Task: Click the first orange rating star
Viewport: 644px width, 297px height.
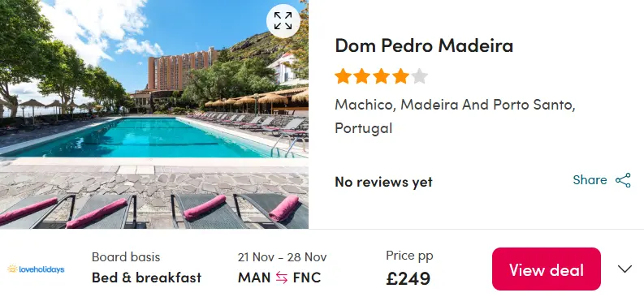Action: tap(343, 76)
